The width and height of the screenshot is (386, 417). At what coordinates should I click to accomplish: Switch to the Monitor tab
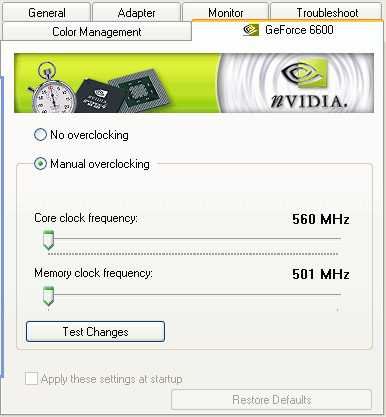point(226,13)
